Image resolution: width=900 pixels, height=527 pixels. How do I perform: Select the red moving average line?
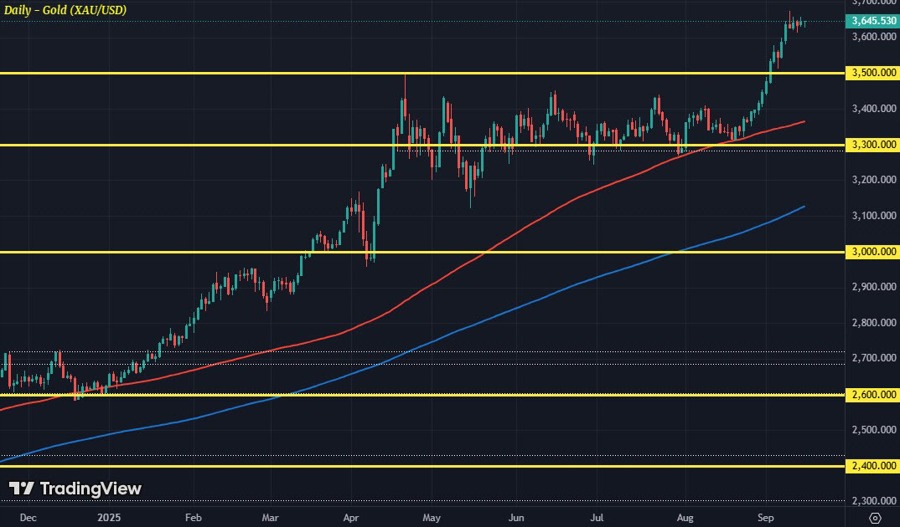coord(402,303)
